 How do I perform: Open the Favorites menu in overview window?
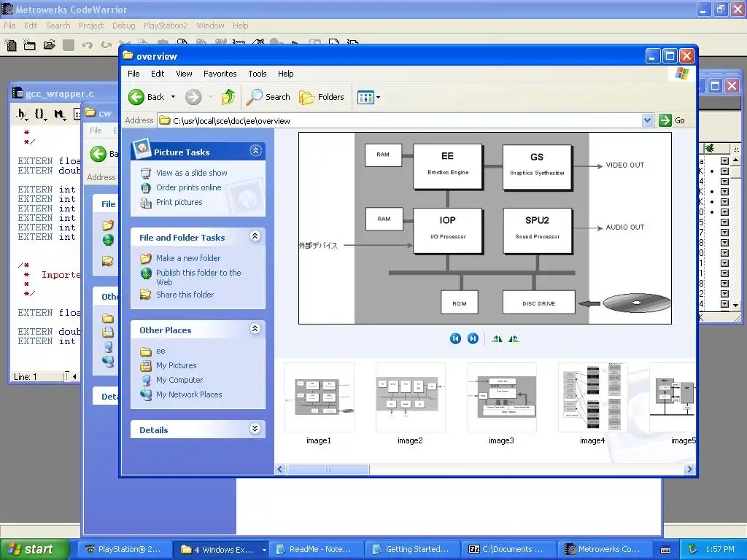[220, 74]
